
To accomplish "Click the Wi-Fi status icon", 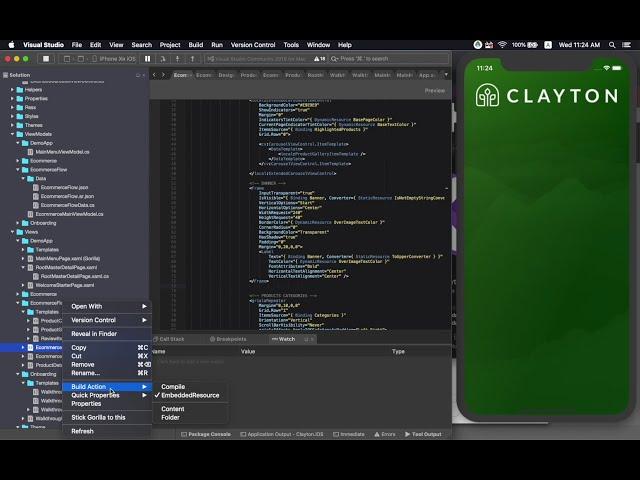I will pos(502,44).
